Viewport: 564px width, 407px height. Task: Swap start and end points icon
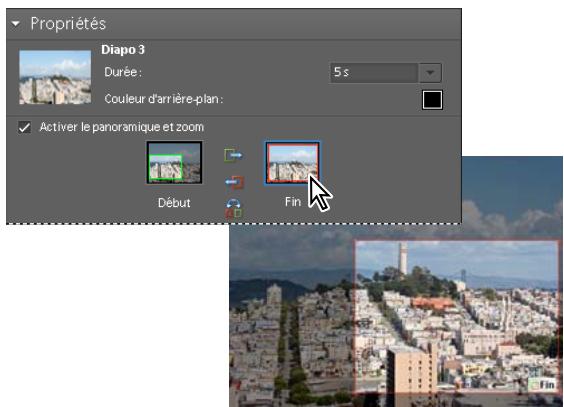(233, 209)
